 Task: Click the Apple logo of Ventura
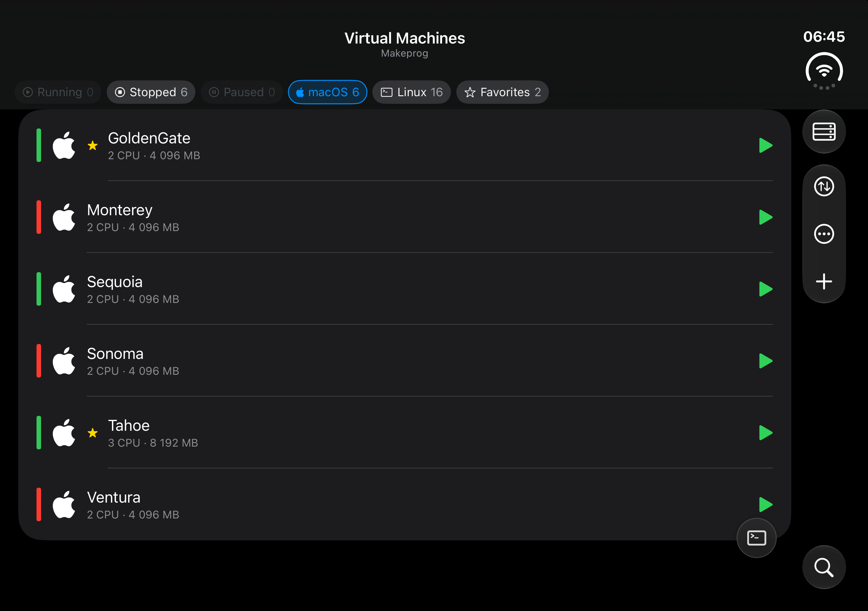click(x=64, y=504)
